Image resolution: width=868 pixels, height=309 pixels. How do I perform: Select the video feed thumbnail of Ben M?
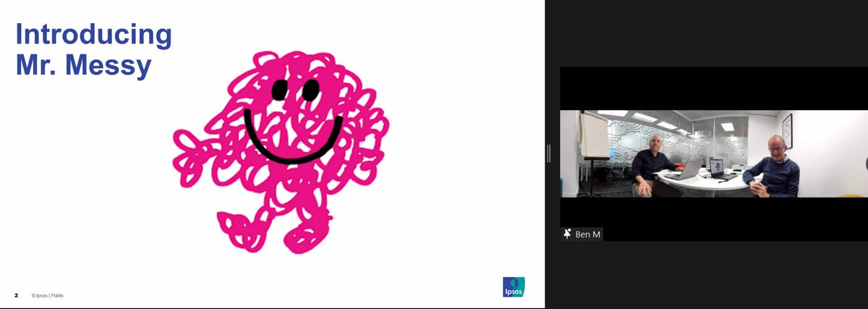click(x=714, y=153)
